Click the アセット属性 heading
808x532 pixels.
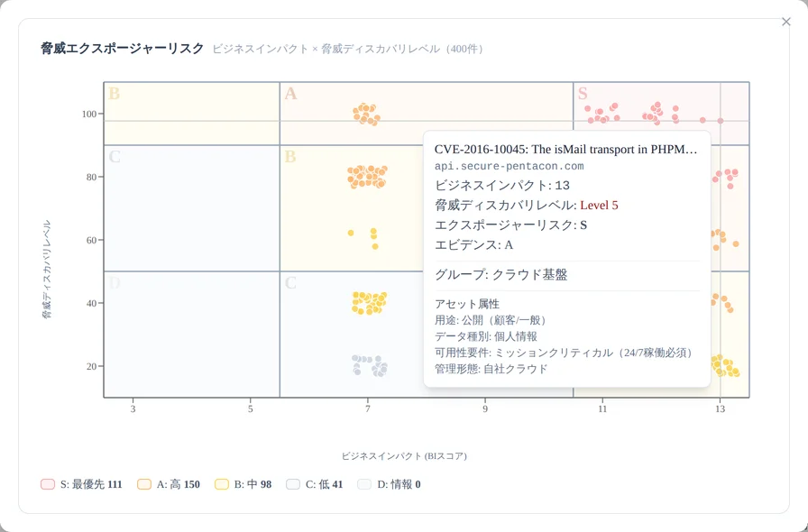(467, 304)
